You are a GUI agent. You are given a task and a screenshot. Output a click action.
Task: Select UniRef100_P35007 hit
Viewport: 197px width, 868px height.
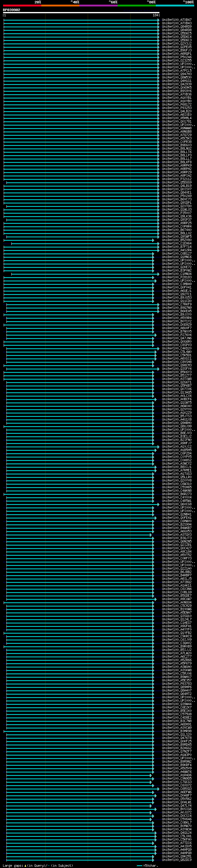tap(176, 213)
